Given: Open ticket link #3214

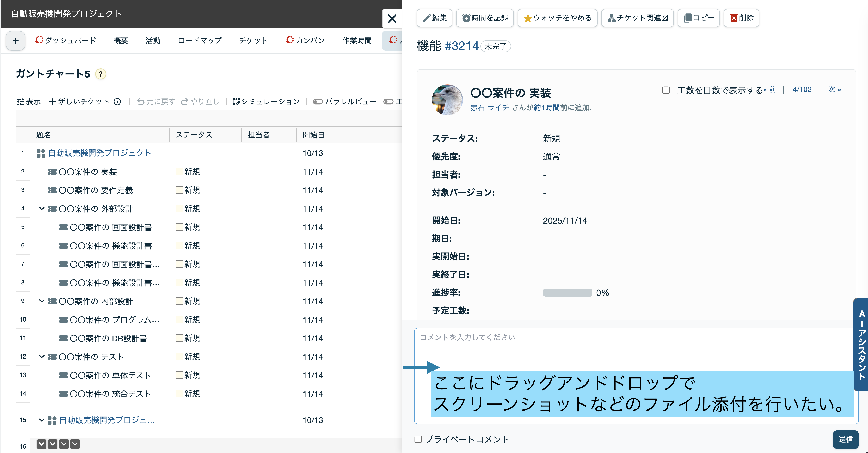Looking at the screenshot, I should [x=462, y=46].
